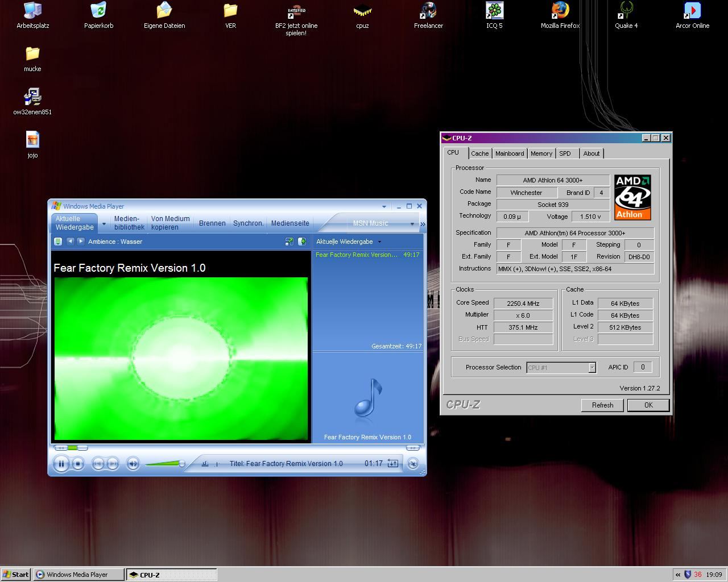This screenshot has width=728, height=582.
Task: Launch the cpuz desktop icon
Action: click(362, 15)
